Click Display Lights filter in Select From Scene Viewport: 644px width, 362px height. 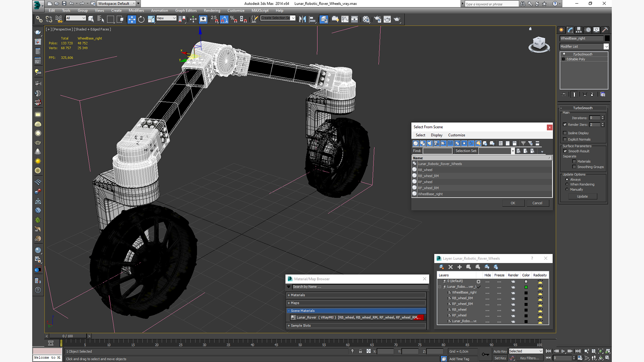coord(430,143)
